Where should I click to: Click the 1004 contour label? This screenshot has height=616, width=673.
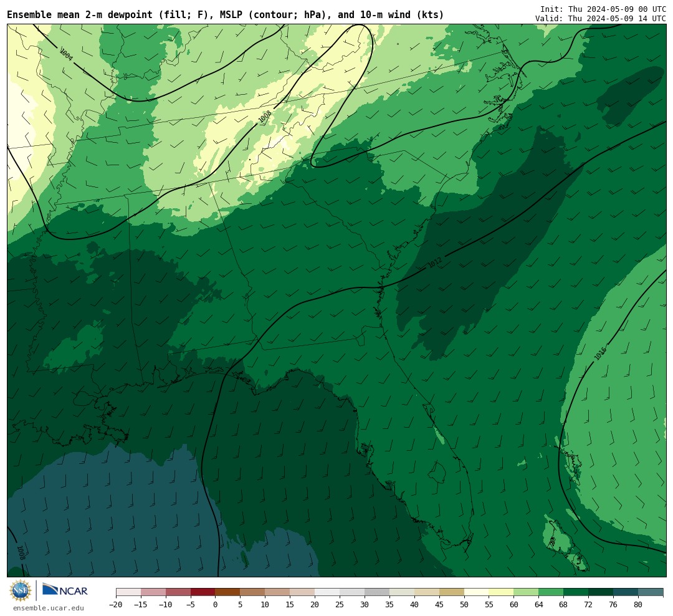tap(66, 54)
